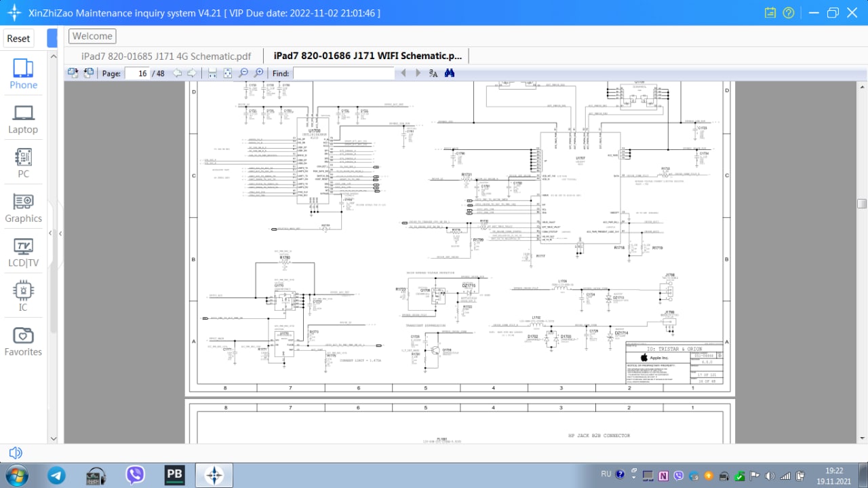868x488 pixels.
Task: Click the 'HP JACK B2B CONNECTOR' heading
Action: pyautogui.click(x=599, y=436)
